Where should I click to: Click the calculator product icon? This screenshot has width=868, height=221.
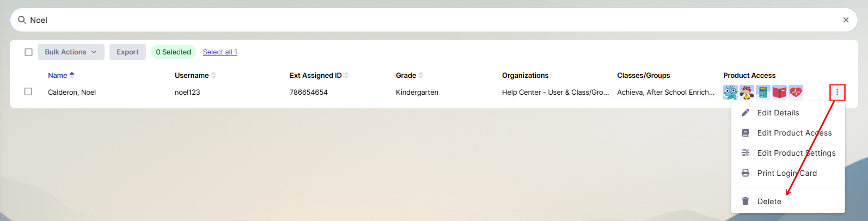(x=763, y=93)
